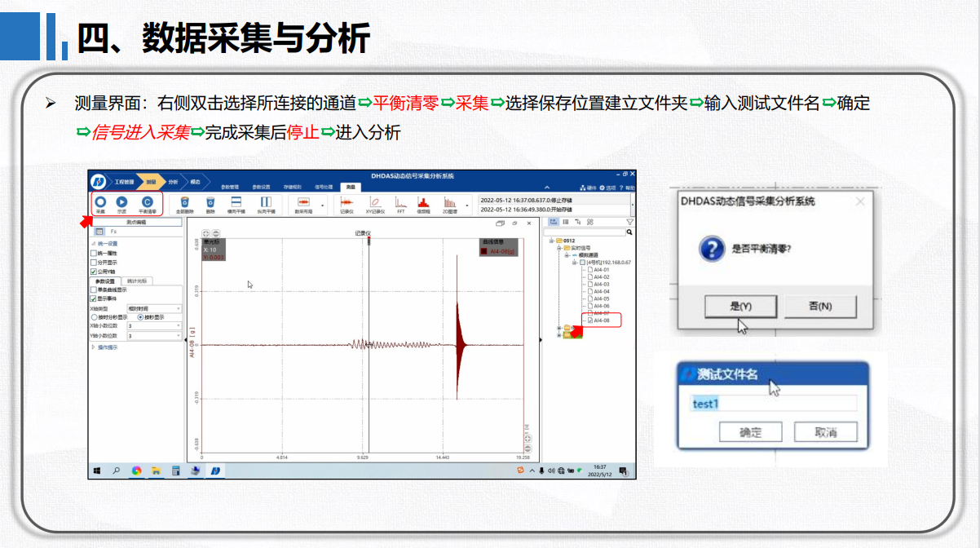Viewport: 980px width, 548px height.
Task: Open the 记录仪 recorder view icon
Action: 347,201
